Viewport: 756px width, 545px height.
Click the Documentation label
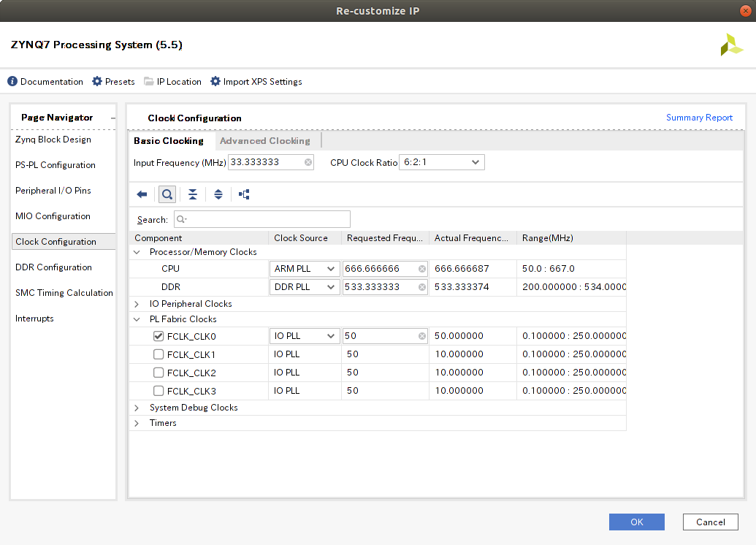(x=52, y=82)
